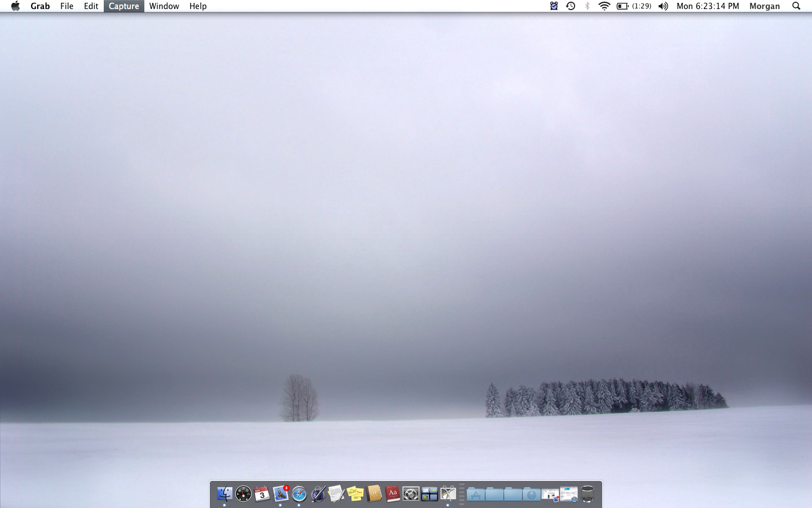Launch Safari compass icon in Dock

[299, 494]
